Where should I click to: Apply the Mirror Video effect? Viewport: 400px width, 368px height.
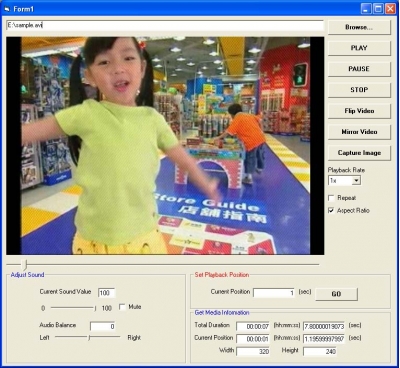coord(359,132)
